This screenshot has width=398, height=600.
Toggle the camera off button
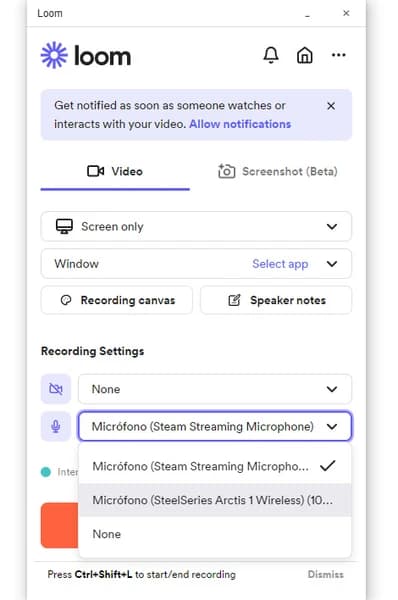56,389
